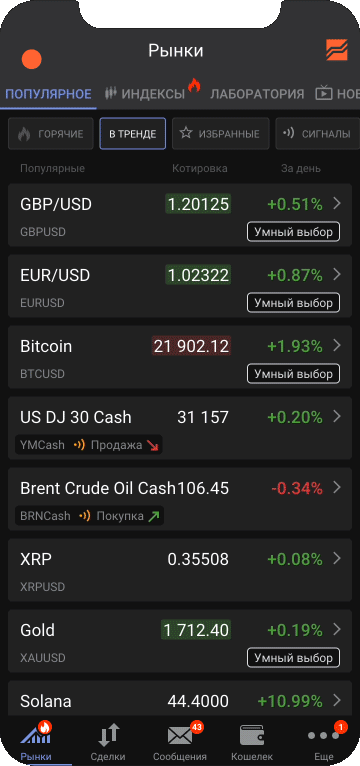Tap Умный выбор button under EUR/USD
The height and width of the screenshot is (766, 360).
click(294, 303)
